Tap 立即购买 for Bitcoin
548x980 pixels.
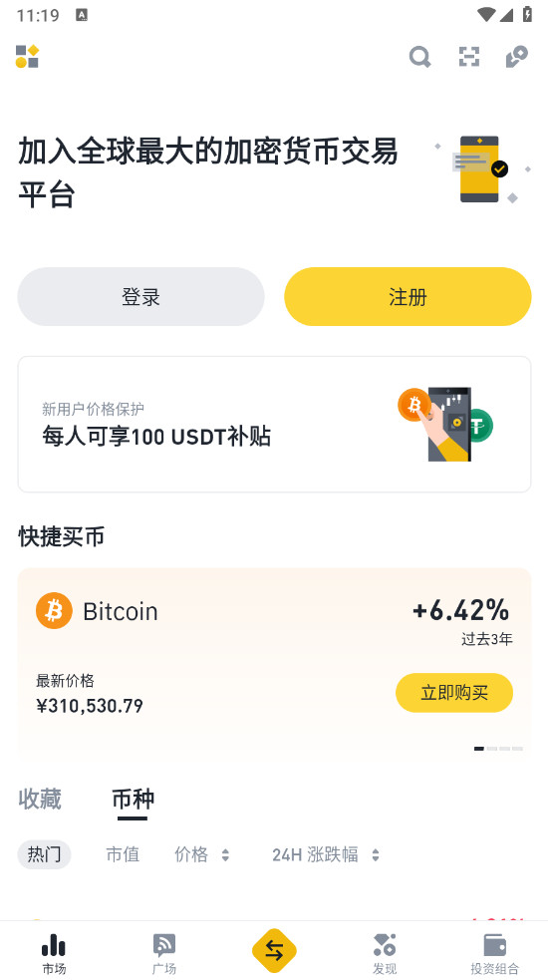454,693
